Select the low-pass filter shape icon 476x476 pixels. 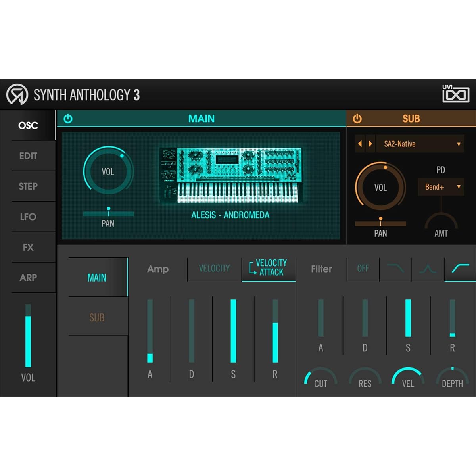(x=395, y=269)
